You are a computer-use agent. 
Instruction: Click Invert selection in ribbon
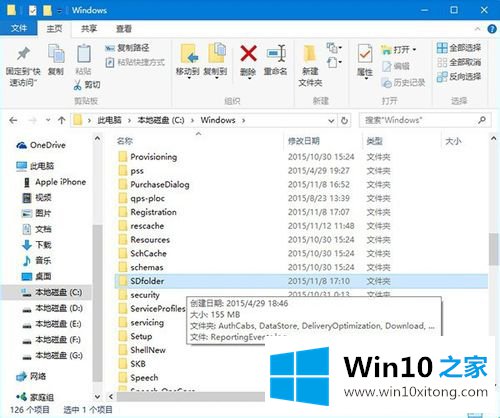[459, 77]
